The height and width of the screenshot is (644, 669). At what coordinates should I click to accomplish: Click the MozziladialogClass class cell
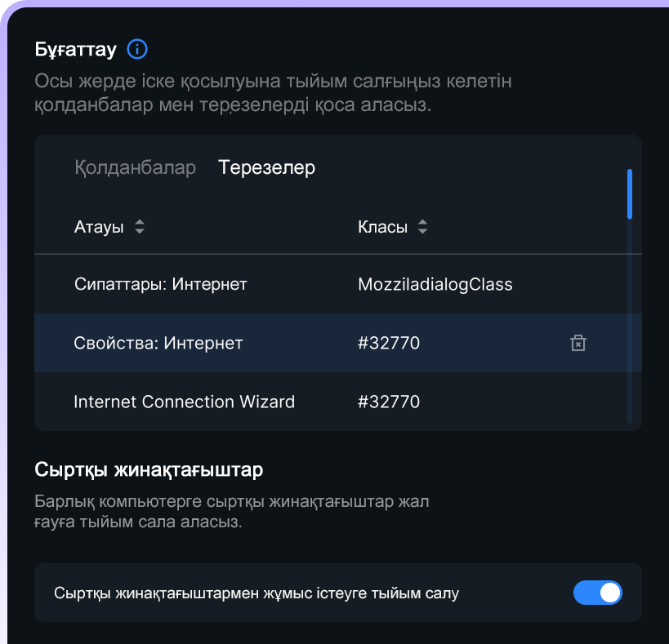point(435,284)
